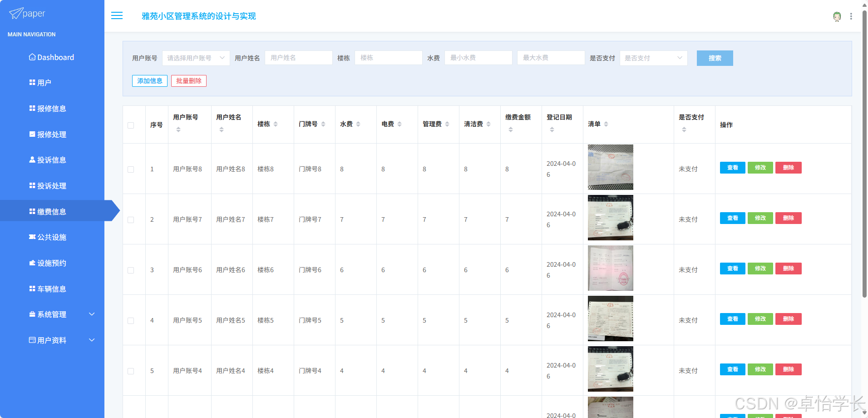
Task: Expand the 系统管理 submenu chevron
Action: (x=92, y=314)
